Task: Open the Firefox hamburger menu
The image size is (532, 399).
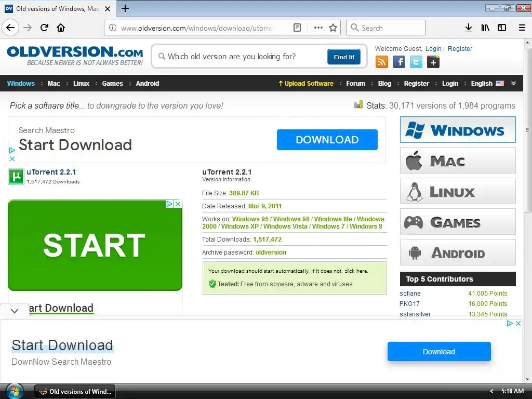Action: click(522, 28)
